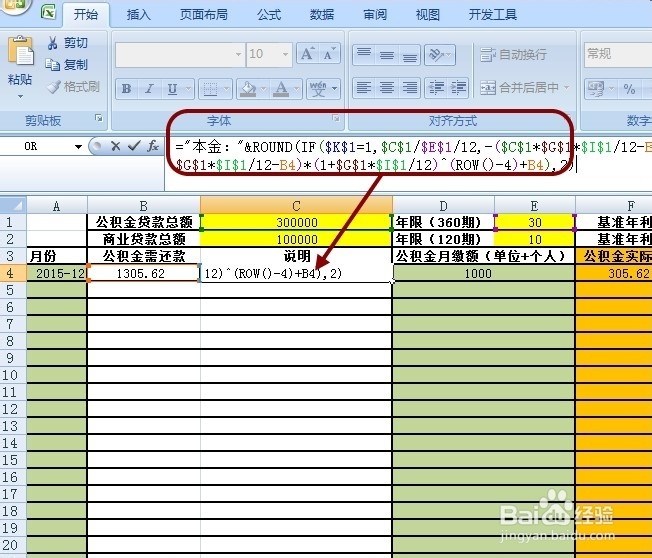Click the Excel icon in quick access bar

(49, 11)
